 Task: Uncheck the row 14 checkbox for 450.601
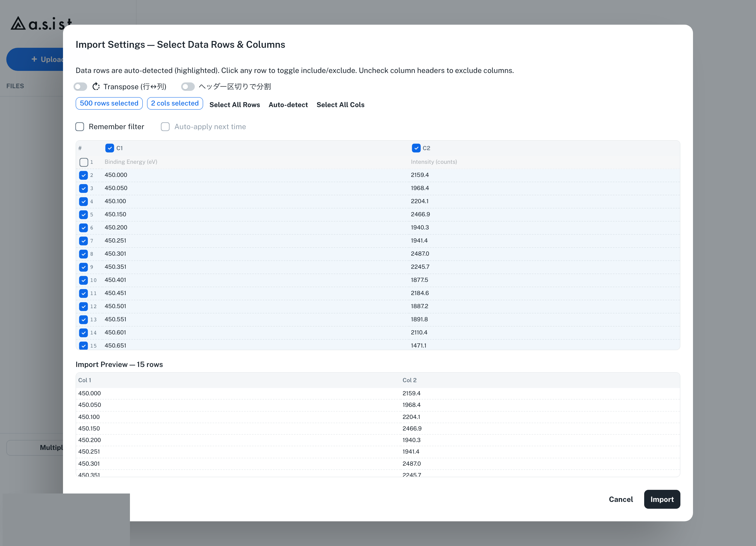pyautogui.click(x=83, y=333)
